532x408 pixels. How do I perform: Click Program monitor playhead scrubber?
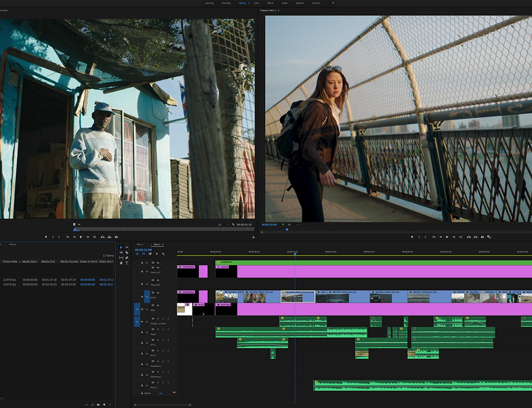[287, 230]
